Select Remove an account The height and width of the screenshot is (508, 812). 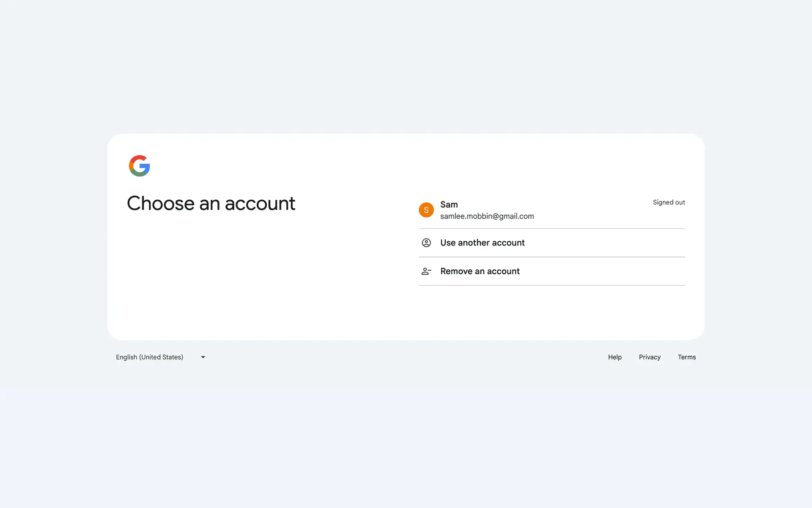click(480, 271)
